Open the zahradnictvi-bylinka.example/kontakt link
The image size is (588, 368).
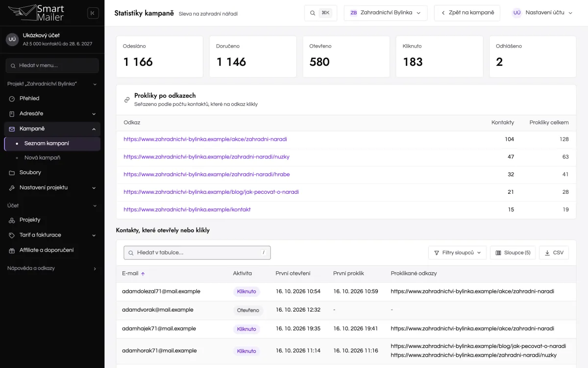tap(187, 210)
